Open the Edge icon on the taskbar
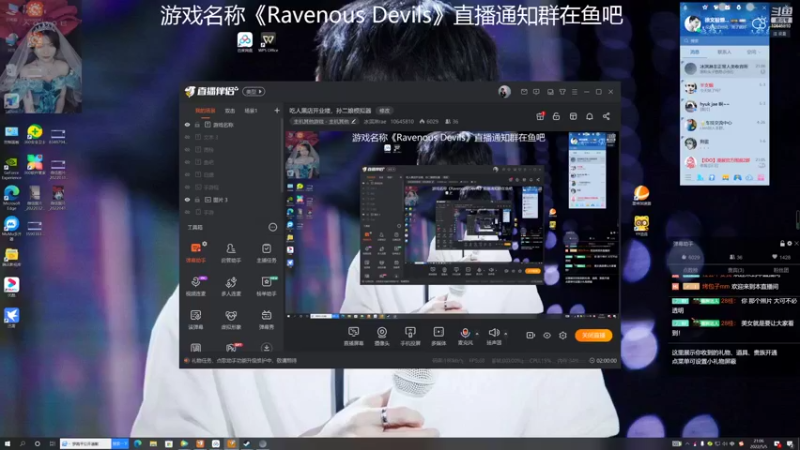 (137, 444)
